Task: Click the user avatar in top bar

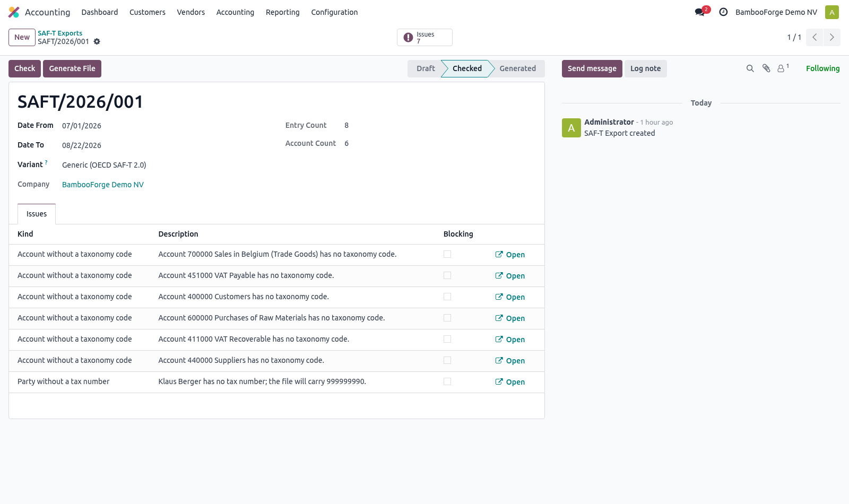Action: click(832, 12)
